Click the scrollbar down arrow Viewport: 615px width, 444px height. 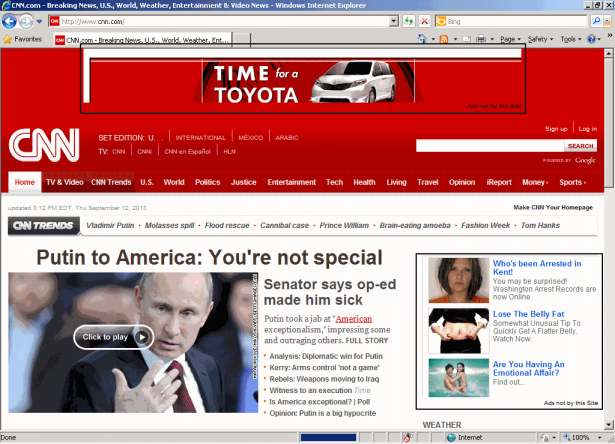(x=609, y=424)
